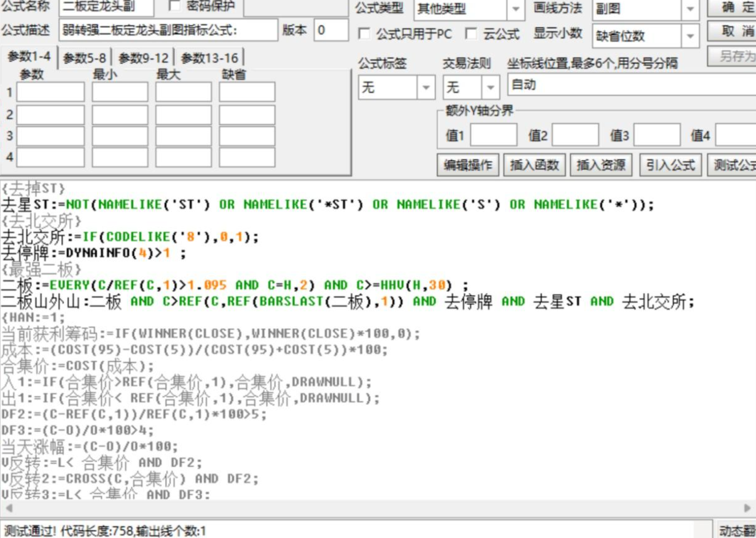The height and width of the screenshot is (538, 756).
Task: Click the password field next to 密码保护
Action: (x=296, y=7)
